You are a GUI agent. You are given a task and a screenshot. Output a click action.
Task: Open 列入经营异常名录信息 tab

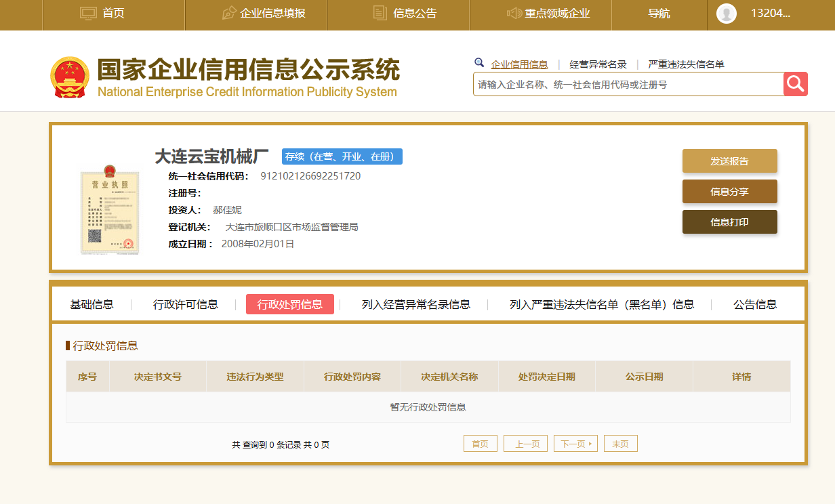tap(415, 304)
